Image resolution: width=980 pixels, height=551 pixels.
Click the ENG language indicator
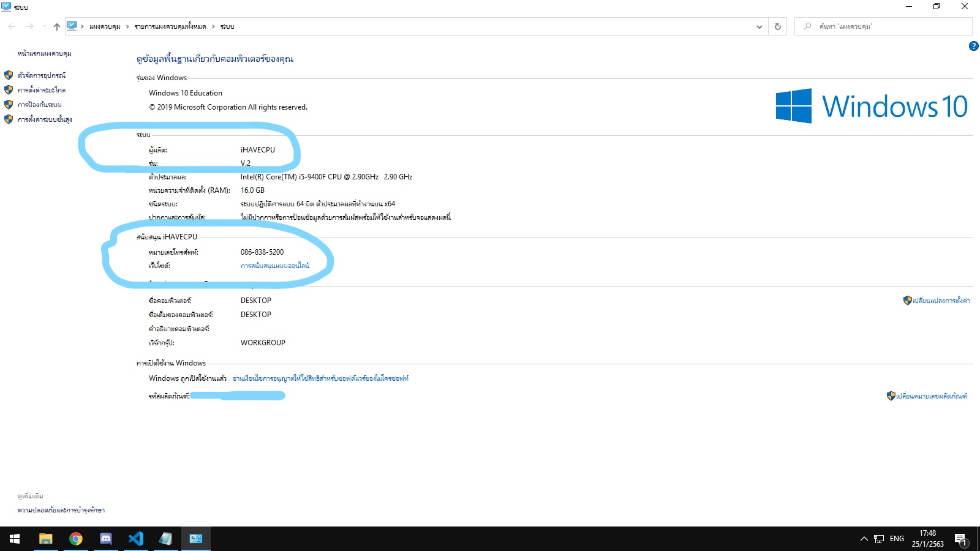(x=897, y=539)
